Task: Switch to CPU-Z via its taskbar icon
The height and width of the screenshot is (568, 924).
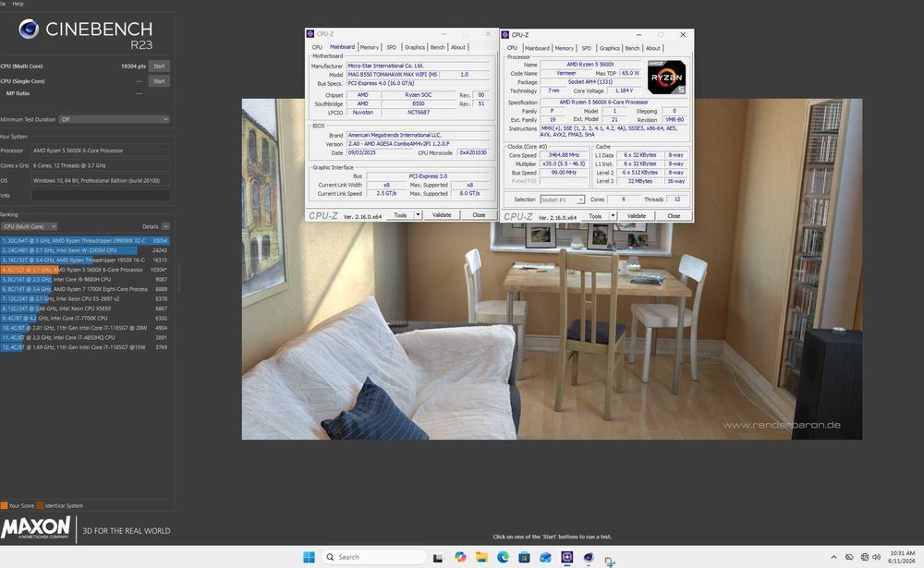Action: tap(567, 558)
